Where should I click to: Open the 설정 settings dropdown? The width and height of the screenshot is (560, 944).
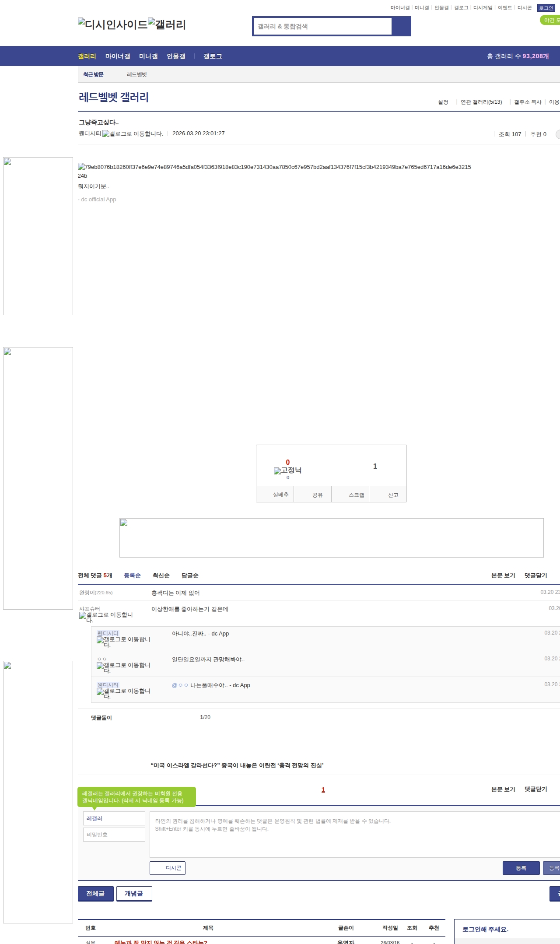[x=443, y=102]
